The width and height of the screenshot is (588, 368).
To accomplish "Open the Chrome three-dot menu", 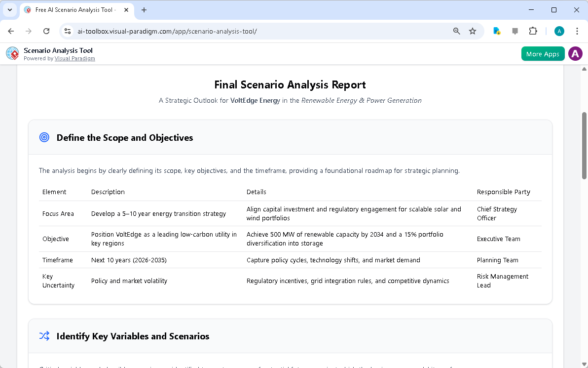I will (x=577, y=31).
